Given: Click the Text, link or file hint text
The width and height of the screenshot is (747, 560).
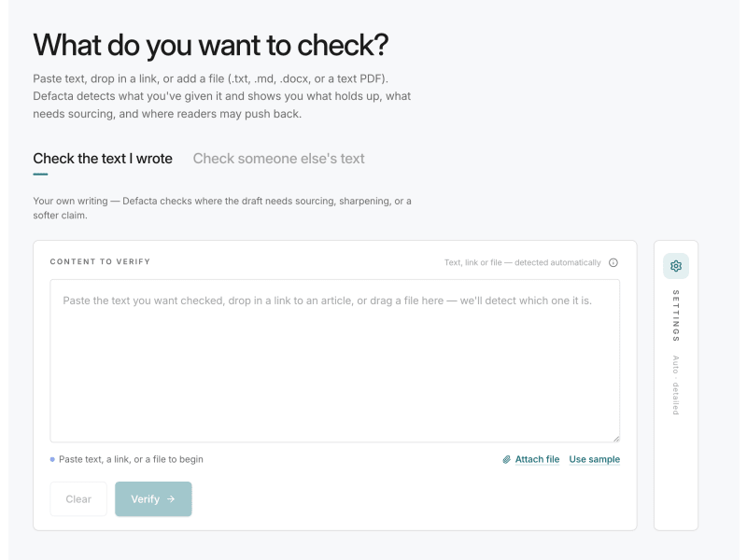Looking at the screenshot, I should click(523, 263).
